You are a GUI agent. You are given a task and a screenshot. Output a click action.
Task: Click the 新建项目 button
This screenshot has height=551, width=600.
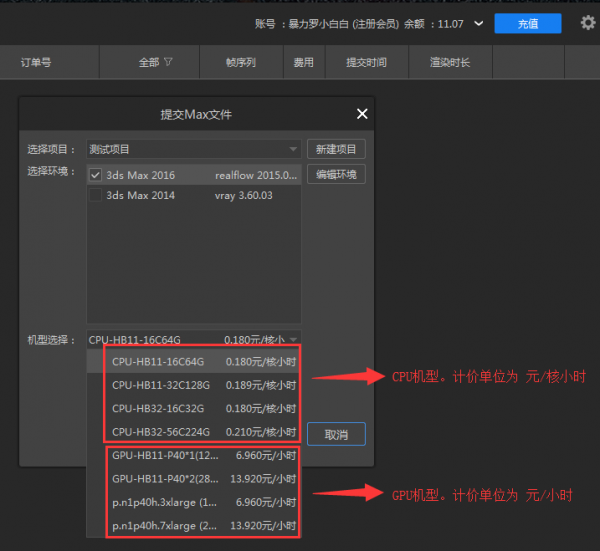pyautogui.click(x=336, y=149)
